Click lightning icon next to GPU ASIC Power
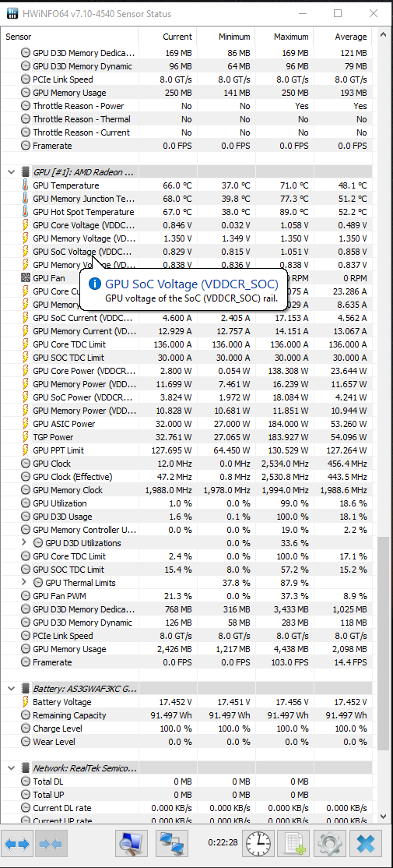This screenshot has height=868, width=393. (x=26, y=424)
